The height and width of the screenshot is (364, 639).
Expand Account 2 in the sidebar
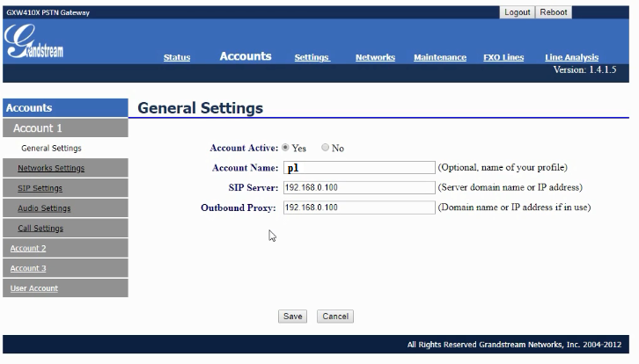point(28,249)
